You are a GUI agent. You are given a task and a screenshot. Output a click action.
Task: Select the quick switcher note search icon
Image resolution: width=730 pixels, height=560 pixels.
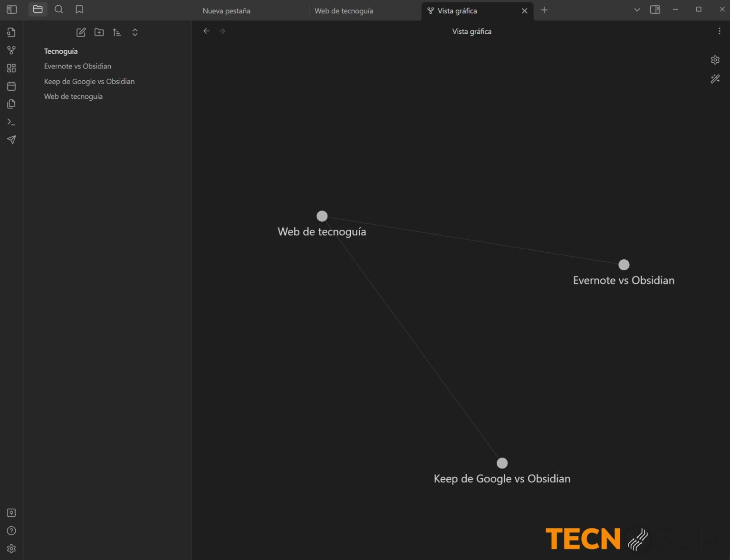(x=11, y=32)
